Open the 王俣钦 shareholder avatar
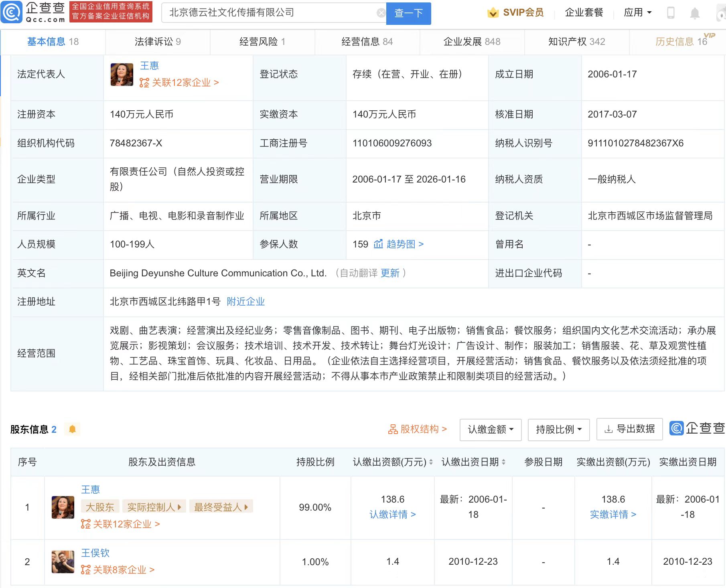 pos(63,562)
